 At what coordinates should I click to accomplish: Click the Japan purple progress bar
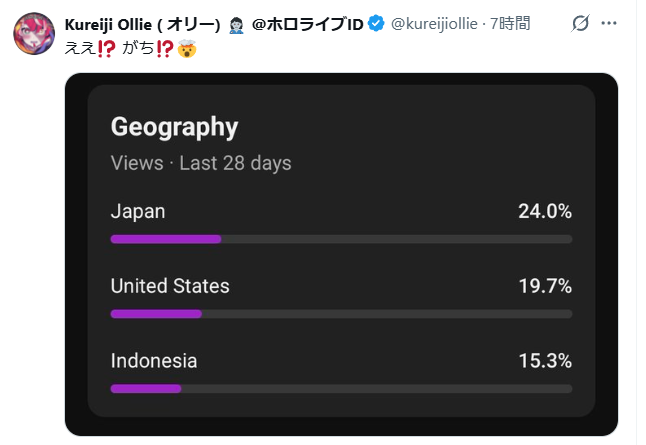(x=166, y=239)
